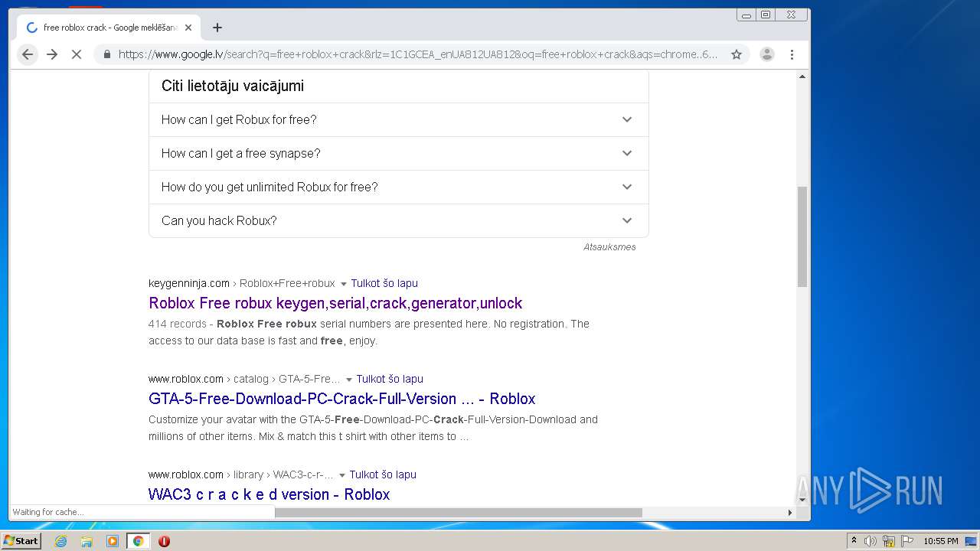Screen dimensions: 980x551
Task: Open the Windows Start menu
Action: (x=21, y=541)
